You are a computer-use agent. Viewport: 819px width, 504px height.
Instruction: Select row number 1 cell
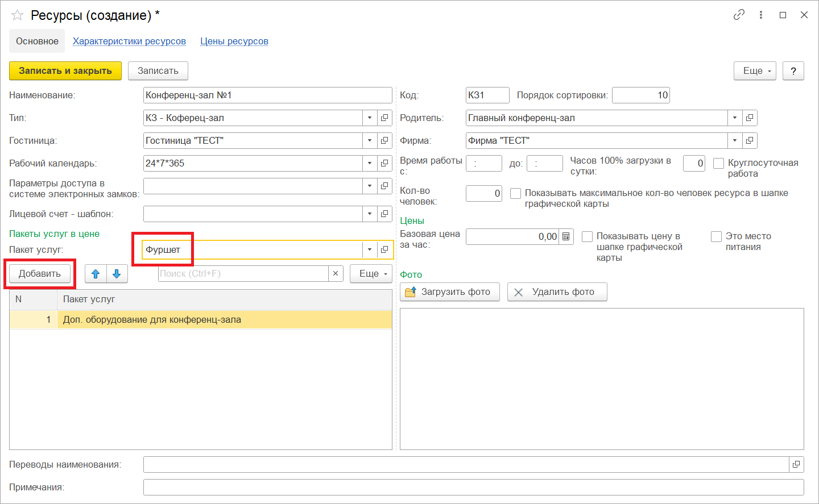(34, 319)
